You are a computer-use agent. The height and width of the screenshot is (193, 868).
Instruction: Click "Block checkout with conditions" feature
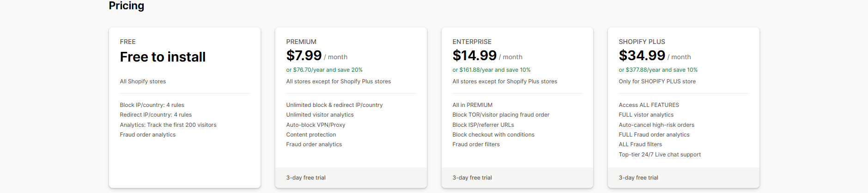493,135
